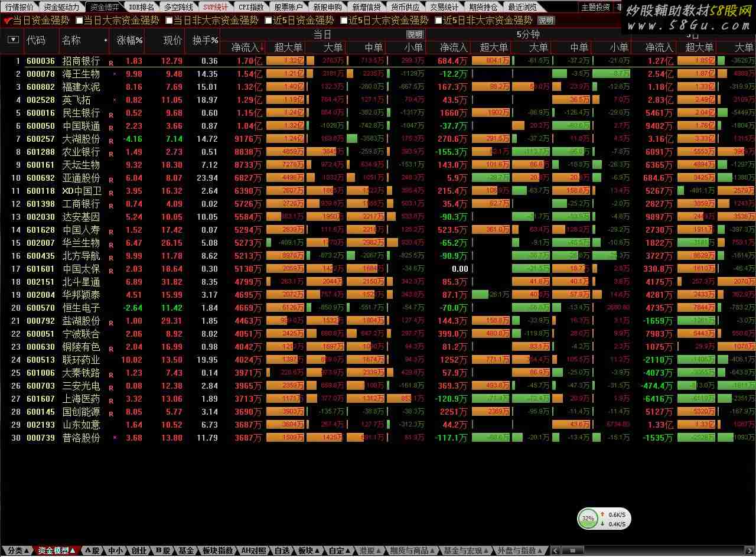Click the R flag beside 盐湖股份
Viewport: 756px width, 557px height.
[111, 322]
